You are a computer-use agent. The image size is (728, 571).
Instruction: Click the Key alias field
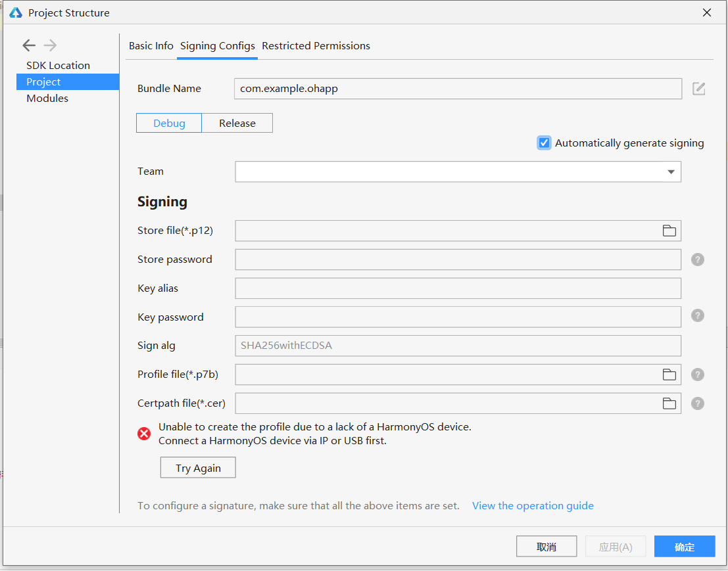click(458, 288)
